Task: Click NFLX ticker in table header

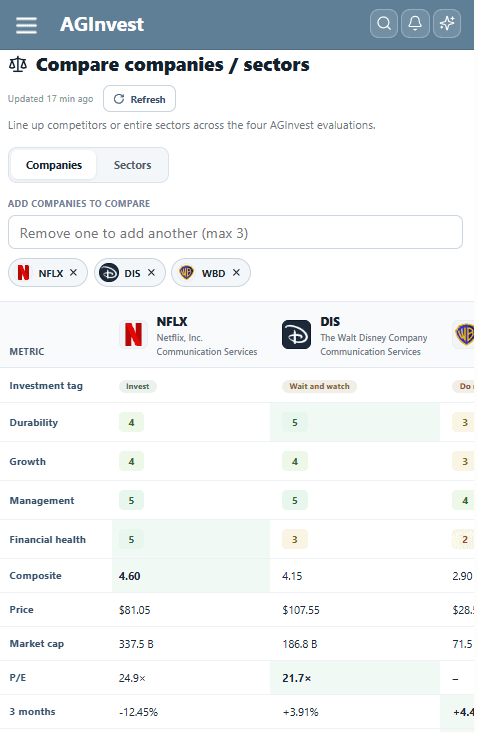Action: point(172,322)
